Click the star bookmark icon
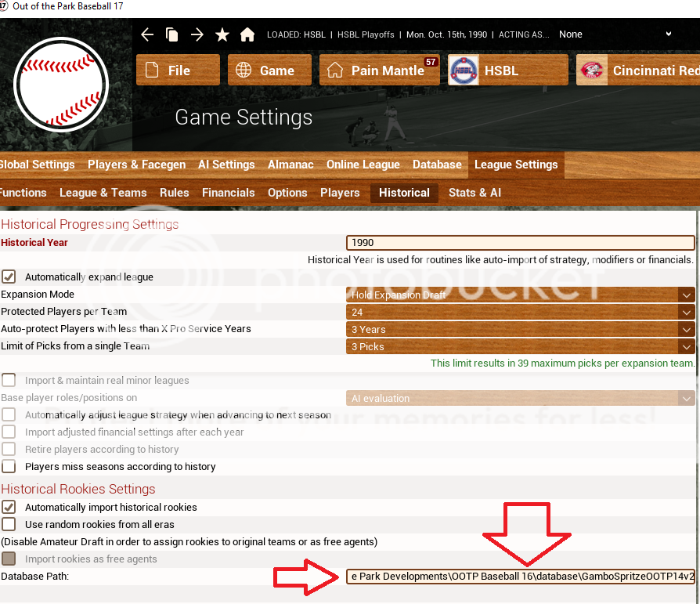The image size is (700, 604). click(x=222, y=34)
